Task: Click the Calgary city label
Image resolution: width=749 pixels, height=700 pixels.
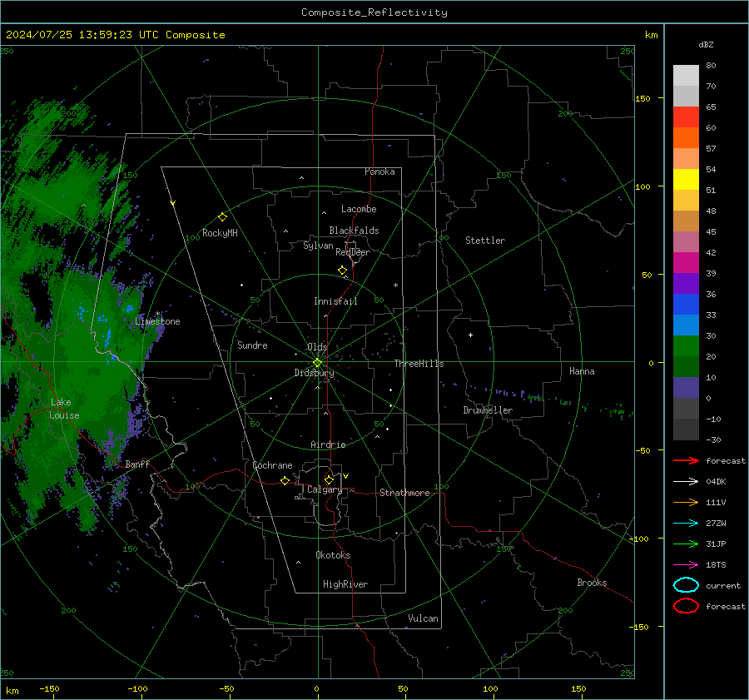Action: (325, 489)
